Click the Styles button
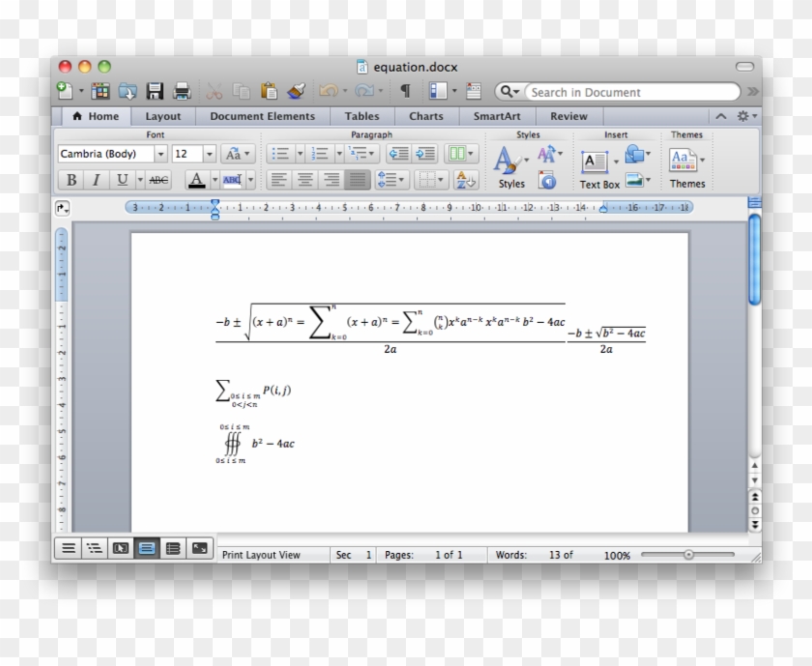The image size is (812, 666). tap(509, 167)
